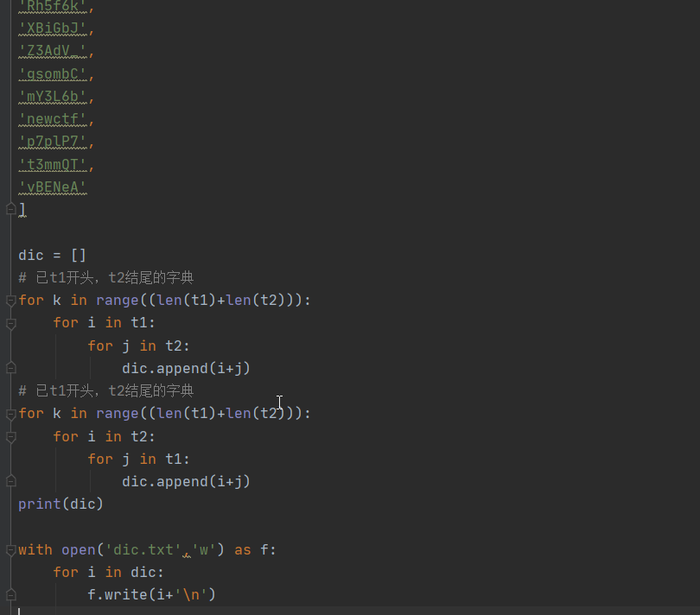Click the 'for i in t1:' line text
This screenshot has height=615, width=700.
pos(104,323)
